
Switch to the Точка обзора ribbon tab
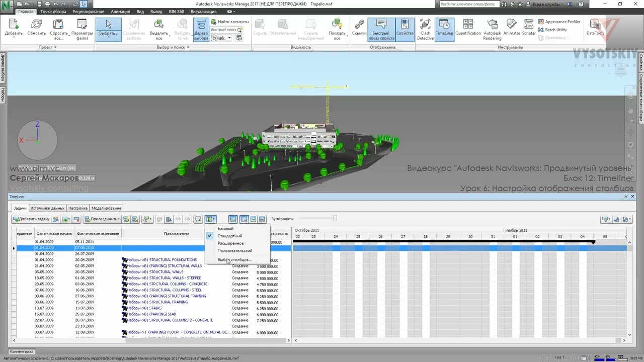pyautogui.click(x=53, y=12)
